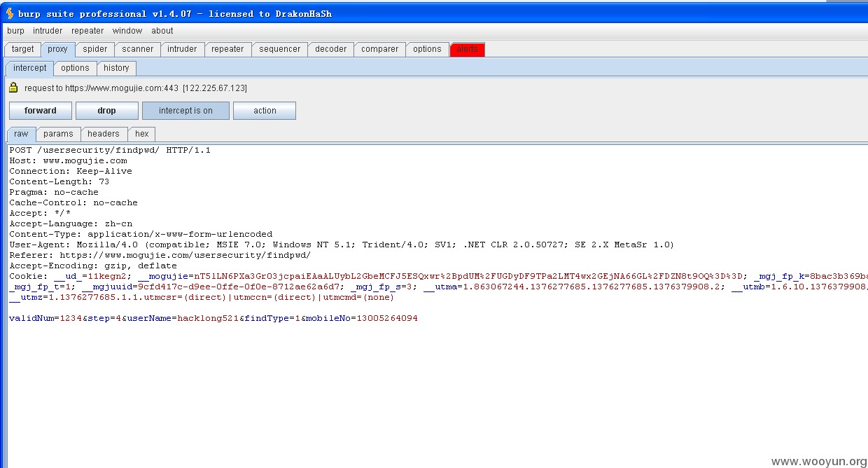Open the action button menu
This screenshot has width=868, height=468.
265,111
